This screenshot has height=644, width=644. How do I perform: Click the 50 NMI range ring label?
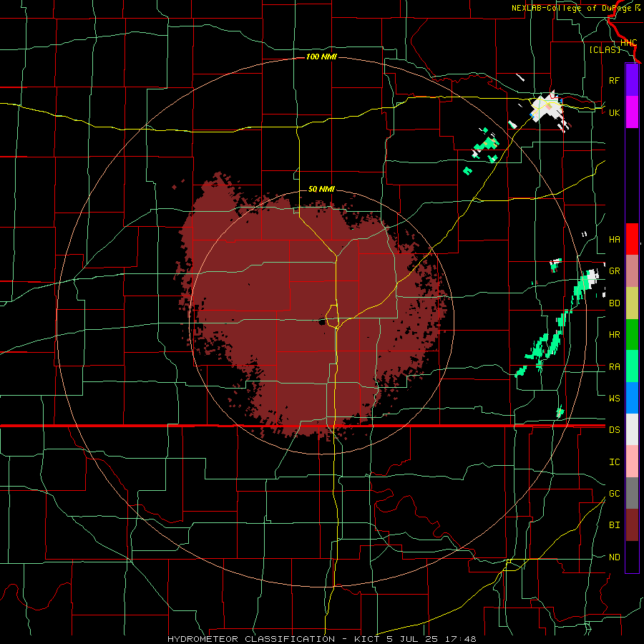point(321,189)
